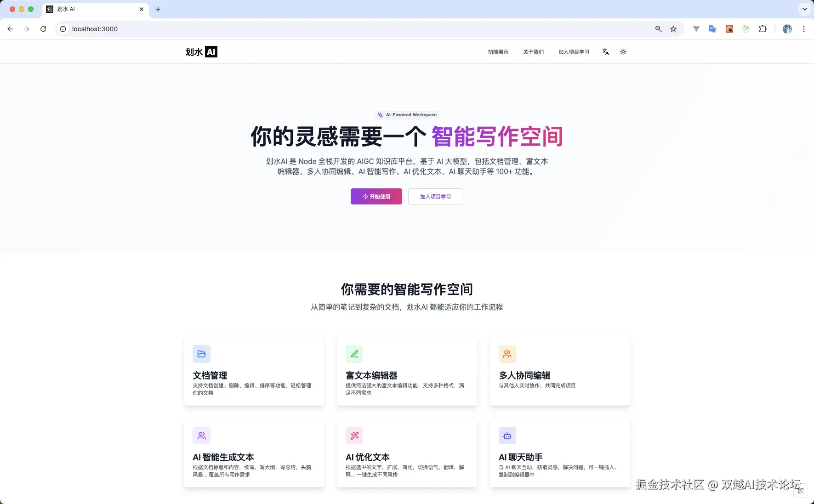Click the 文档管理 folder icon

pos(201,354)
